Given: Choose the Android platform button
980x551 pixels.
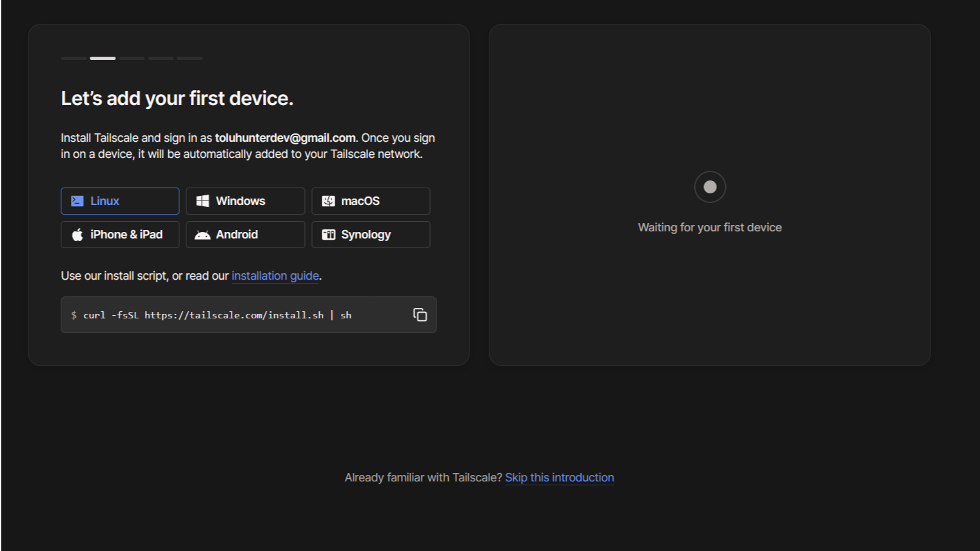Looking at the screenshot, I should [245, 235].
